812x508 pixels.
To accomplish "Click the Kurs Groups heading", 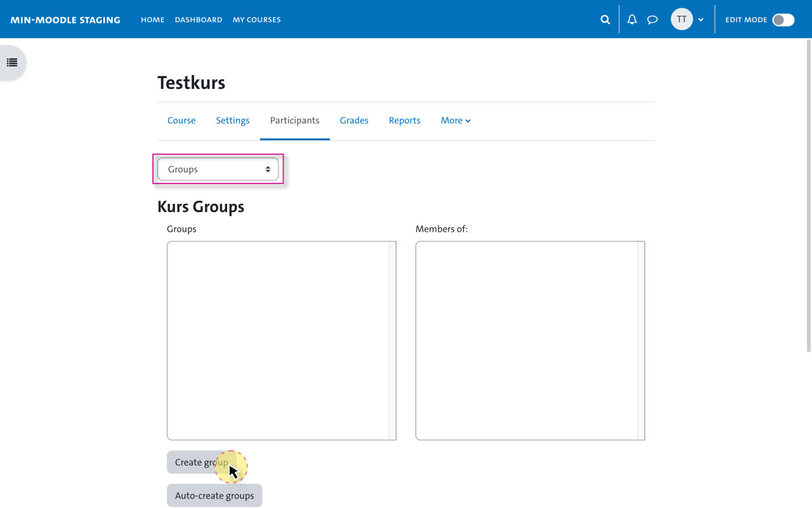I will pyautogui.click(x=201, y=207).
